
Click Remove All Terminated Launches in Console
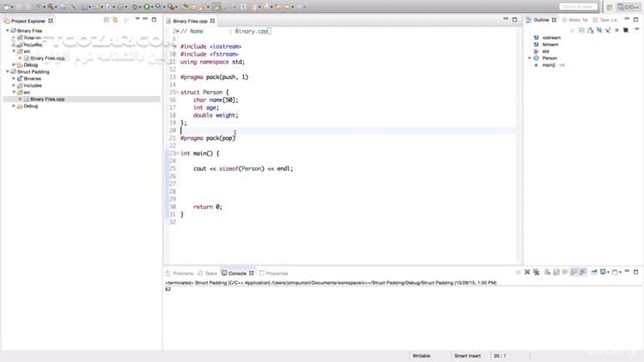pos(538,272)
